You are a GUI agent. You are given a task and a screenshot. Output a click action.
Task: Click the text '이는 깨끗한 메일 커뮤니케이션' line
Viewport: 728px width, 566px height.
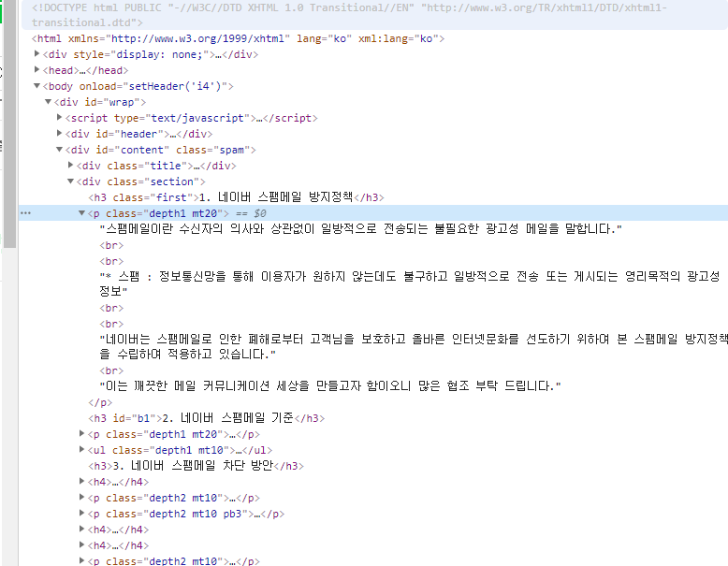tap(330, 385)
